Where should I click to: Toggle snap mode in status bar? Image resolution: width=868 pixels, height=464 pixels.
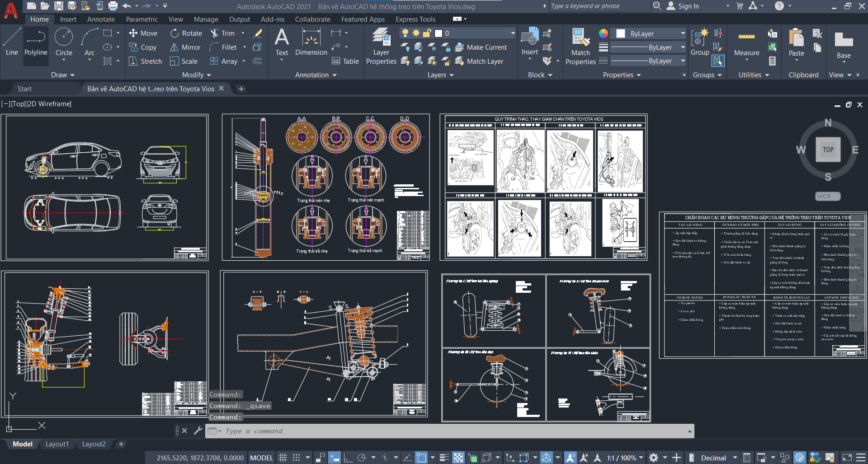pyautogui.click(x=296, y=458)
